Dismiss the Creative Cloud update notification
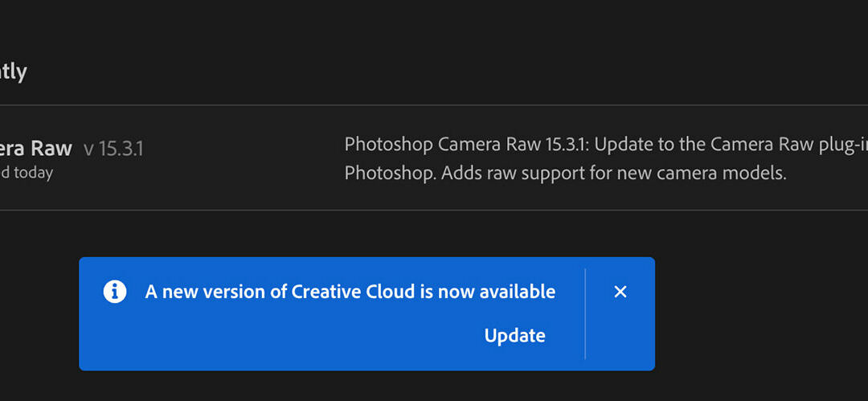 620,292
